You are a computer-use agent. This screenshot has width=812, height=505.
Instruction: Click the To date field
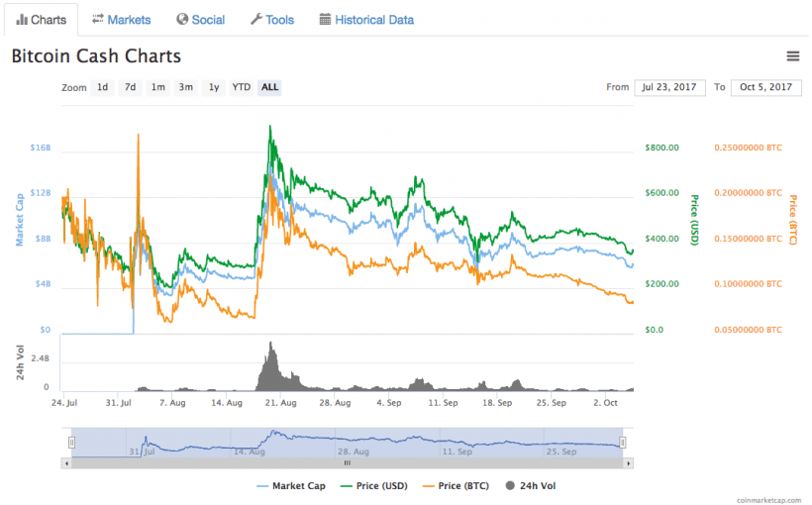[765, 87]
